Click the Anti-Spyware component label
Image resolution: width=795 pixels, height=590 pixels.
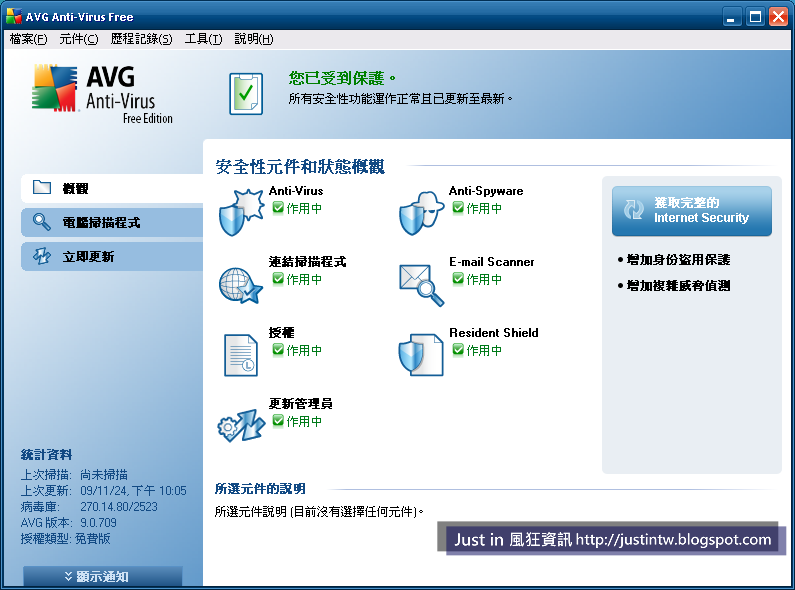(486, 191)
